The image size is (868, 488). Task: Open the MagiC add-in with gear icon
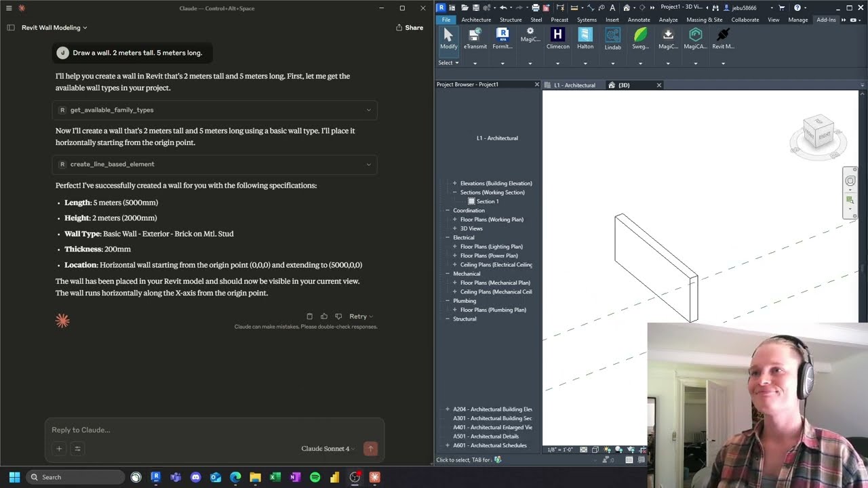click(530, 35)
